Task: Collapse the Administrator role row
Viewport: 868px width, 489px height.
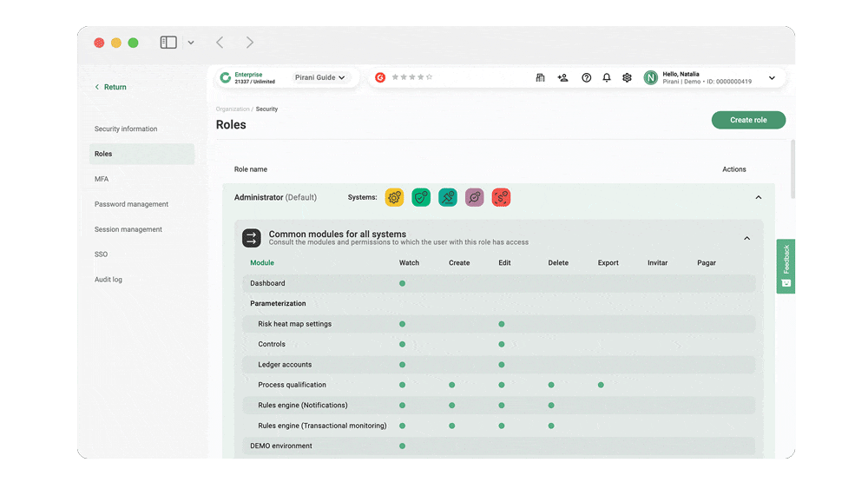Action: click(x=758, y=197)
